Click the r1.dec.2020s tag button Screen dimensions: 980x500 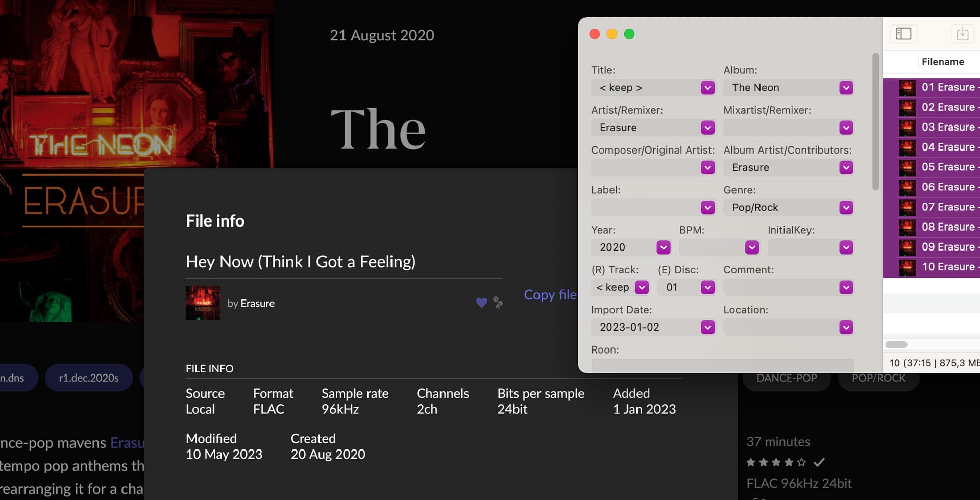tap(89, 378)
